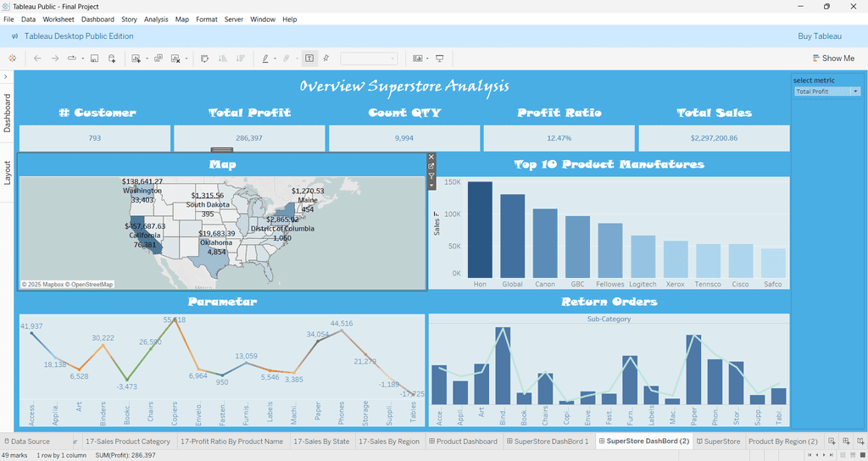Open the Fit size dropdown in toolbar
The height and width of the screenshot is (461, 868).
pyautogui.click(x=369, y=58)
